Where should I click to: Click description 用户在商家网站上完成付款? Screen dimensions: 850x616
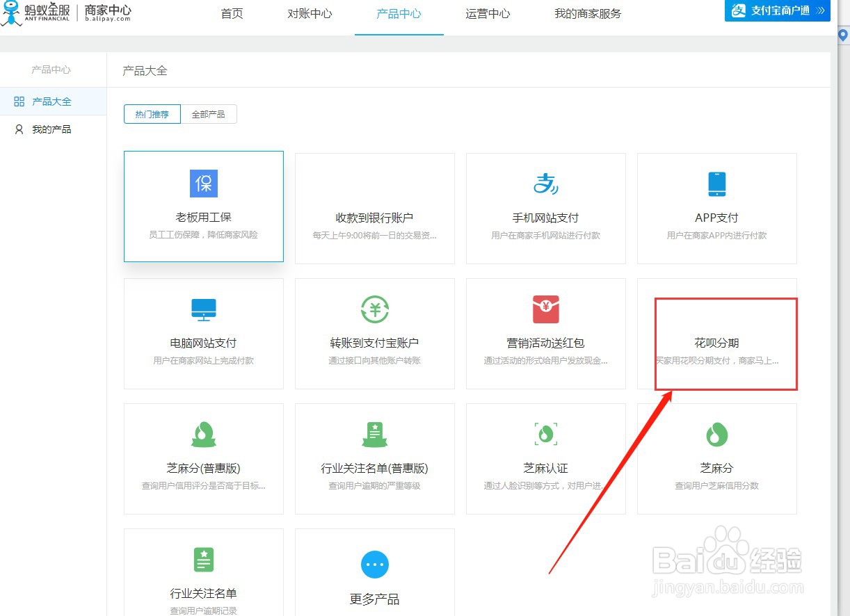(204, 360)
